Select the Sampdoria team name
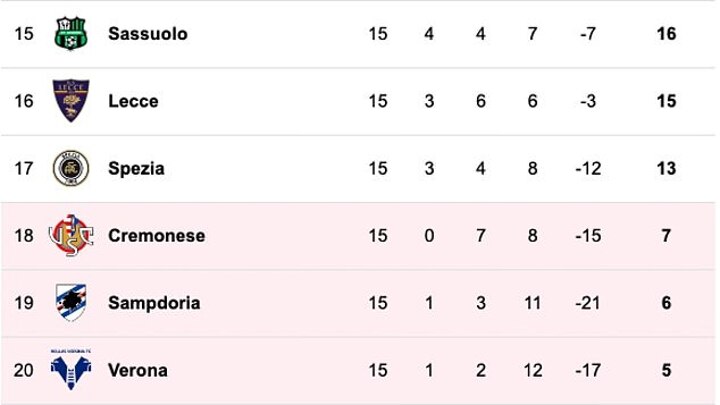 pyautogui.click(x=154, y=303)
